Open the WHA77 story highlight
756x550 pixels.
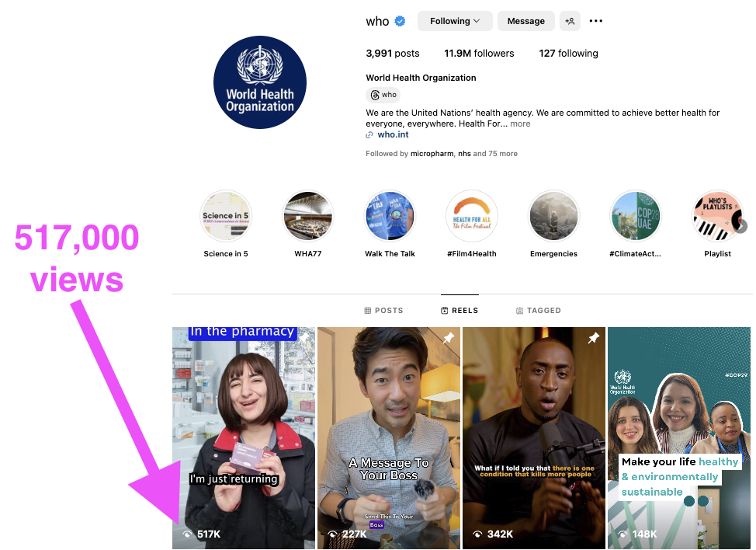[307, 215]
